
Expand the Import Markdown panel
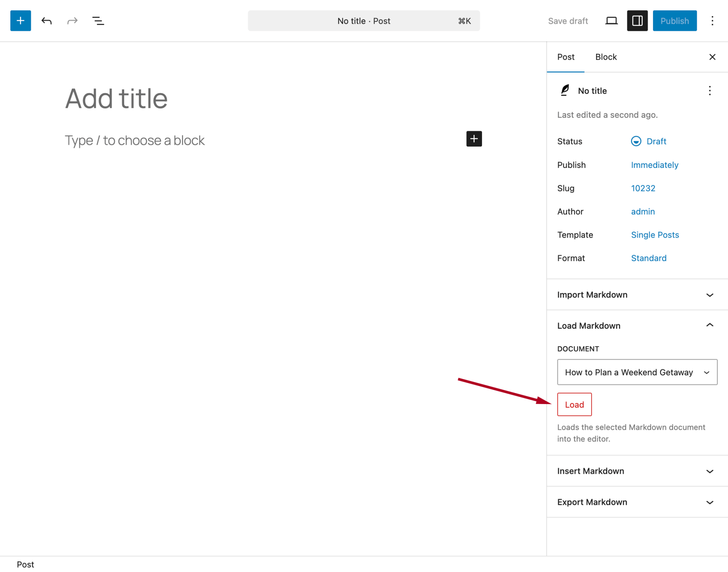[x=637, y=295]
